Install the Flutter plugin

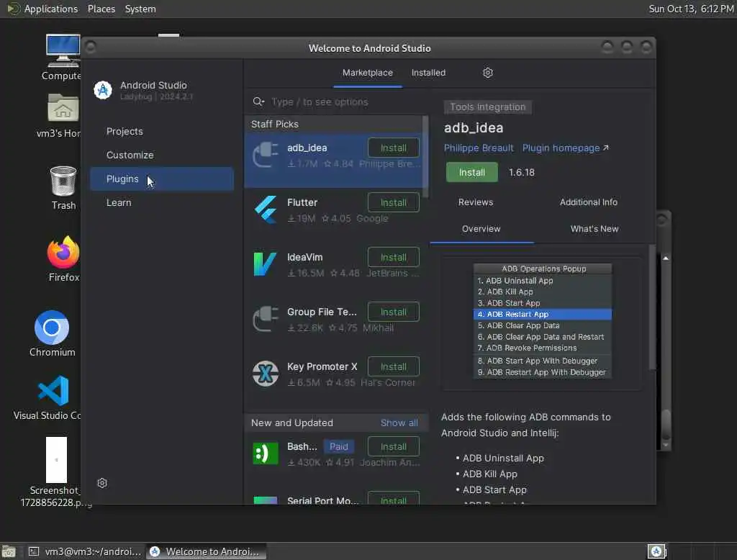[394, 203]
